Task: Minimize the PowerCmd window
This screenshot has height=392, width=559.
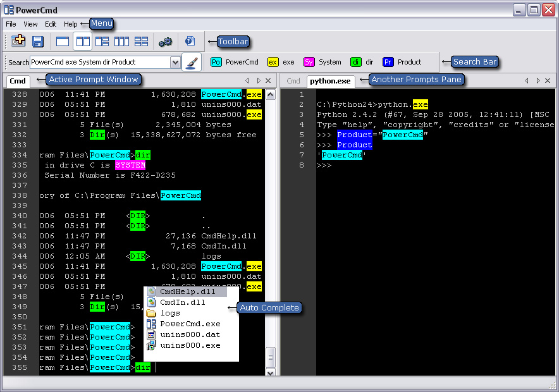Action: [x=519, y=10]
